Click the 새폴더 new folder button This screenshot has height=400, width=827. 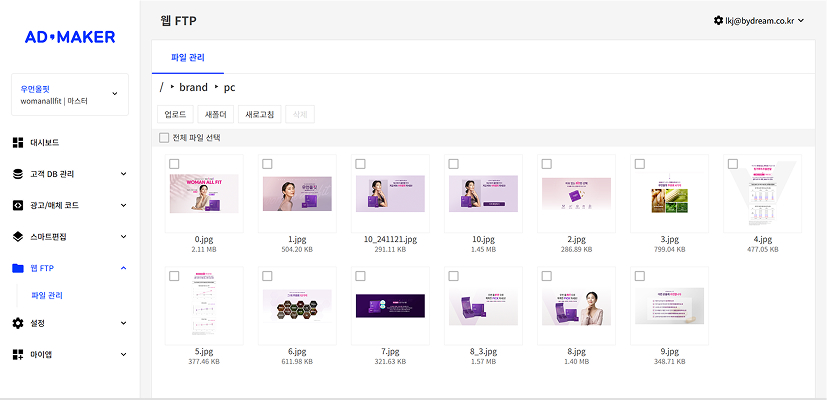[x=216, y=114]
